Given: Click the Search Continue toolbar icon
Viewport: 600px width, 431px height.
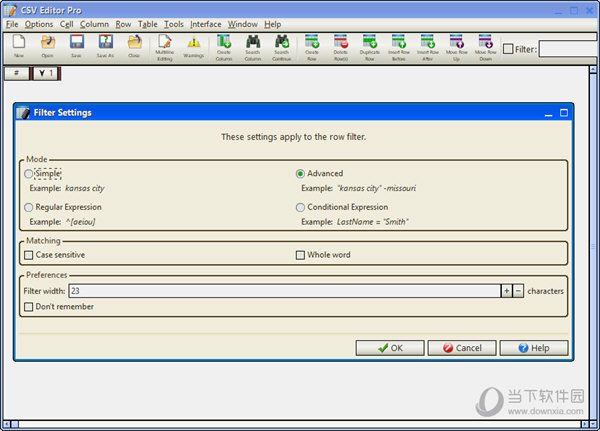Looking at the screenshot, I should tap(282, 48).
